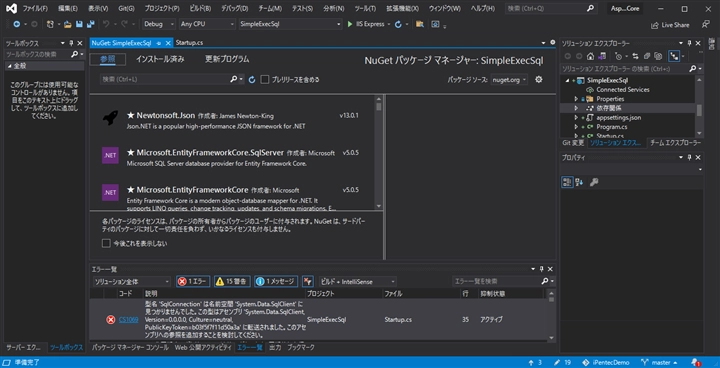
Task: Toggle the 1 Error filter button
Action: [x=193, y=281]
